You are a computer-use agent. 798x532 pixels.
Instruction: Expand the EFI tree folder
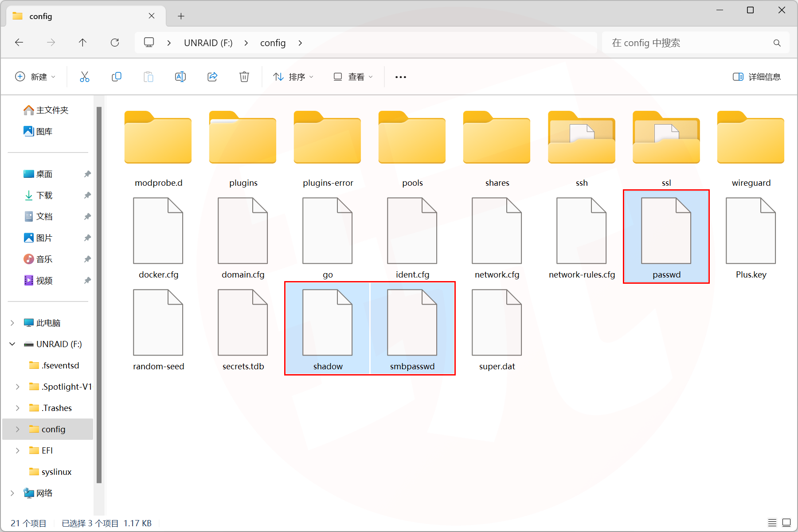tap(18, 450)
